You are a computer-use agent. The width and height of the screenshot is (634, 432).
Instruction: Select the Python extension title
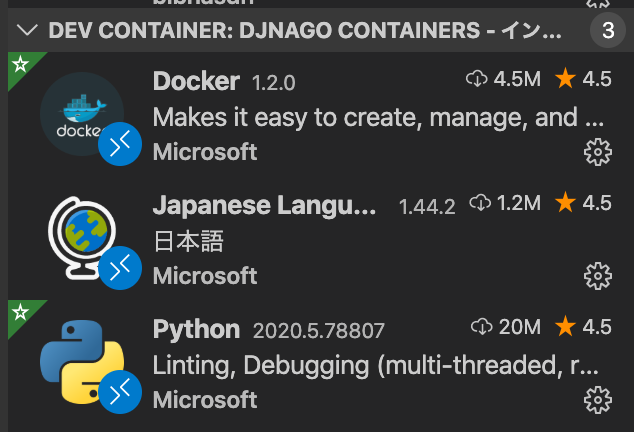pos(197,329)
